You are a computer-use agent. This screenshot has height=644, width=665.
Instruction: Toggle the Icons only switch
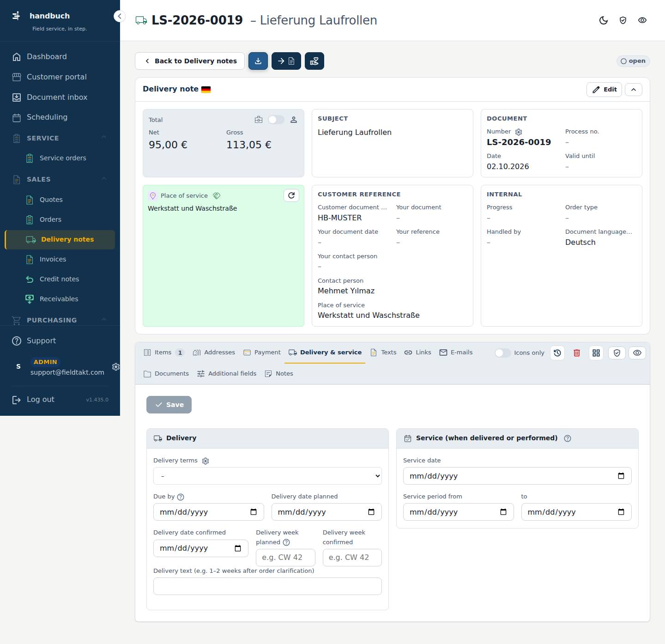pos(502,353)
